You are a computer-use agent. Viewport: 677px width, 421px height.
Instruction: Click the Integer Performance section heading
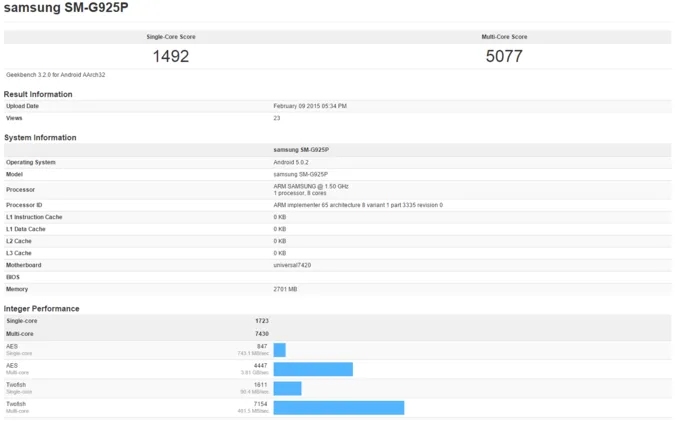tap(41, 309)
